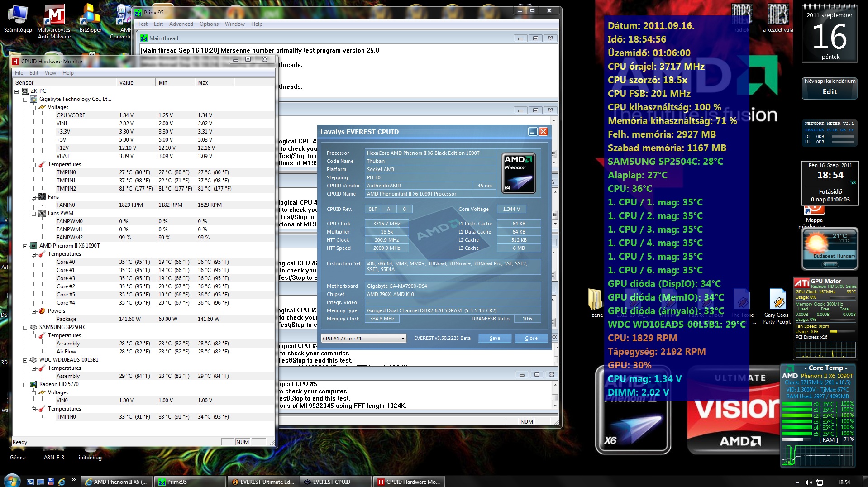Click the Motherboard field Gigabyte GA-MA790X-DS4
This screenshot has height=487, width=868.
click(x=453, y=286)
